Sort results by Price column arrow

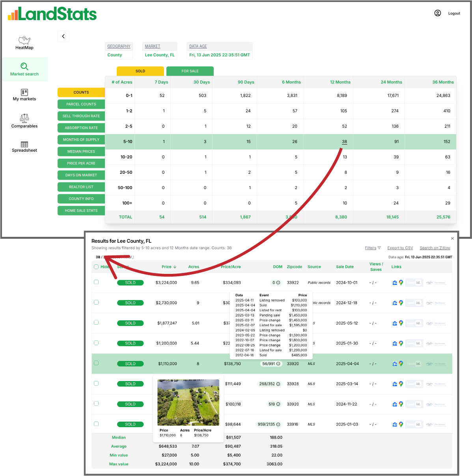175,267
